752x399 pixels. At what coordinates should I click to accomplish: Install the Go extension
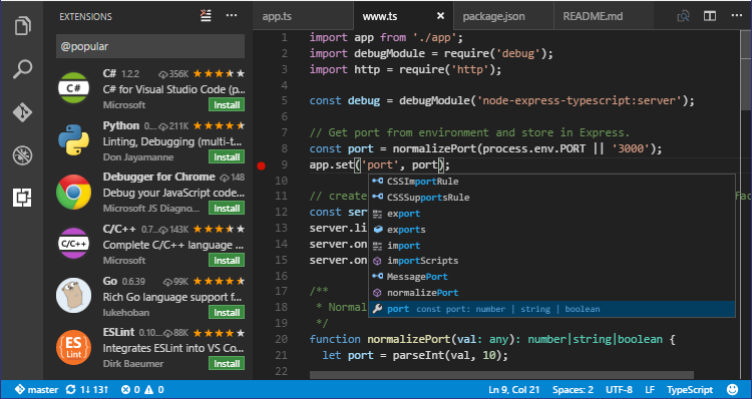click(226, 312)
